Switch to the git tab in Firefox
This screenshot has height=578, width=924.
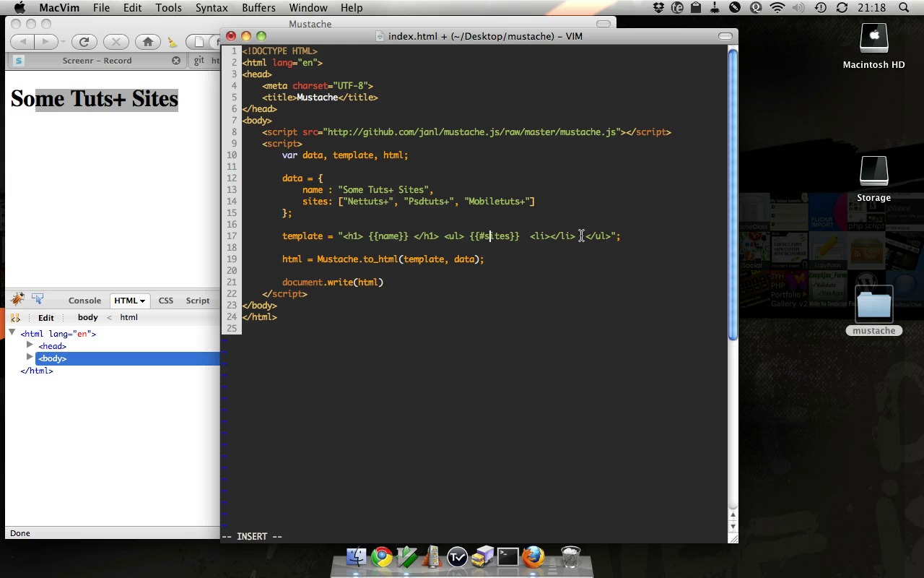(x=204, y=61)
